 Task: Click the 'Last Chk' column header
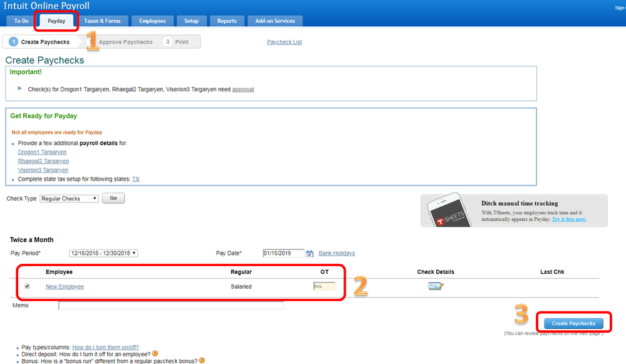pos(552,272)
